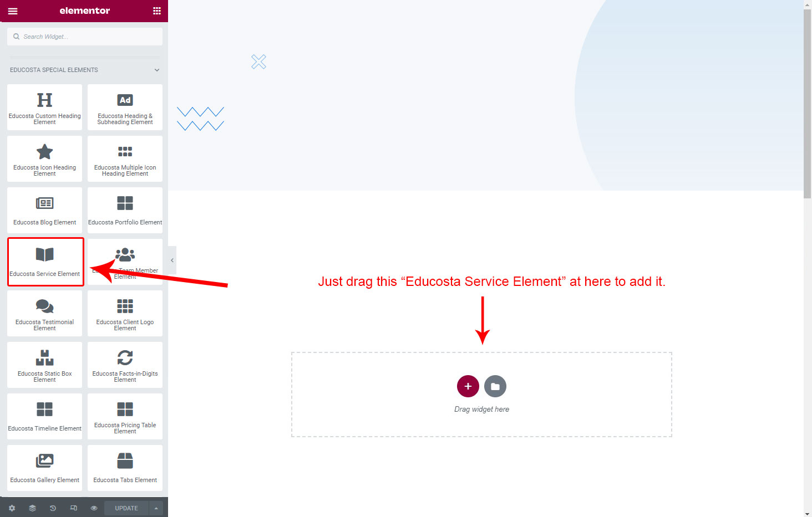Screen dimensions: 812x517
Task: Switch Responsive Mode via footer icon
Action: pyautogui.click(x=73, y=508)
